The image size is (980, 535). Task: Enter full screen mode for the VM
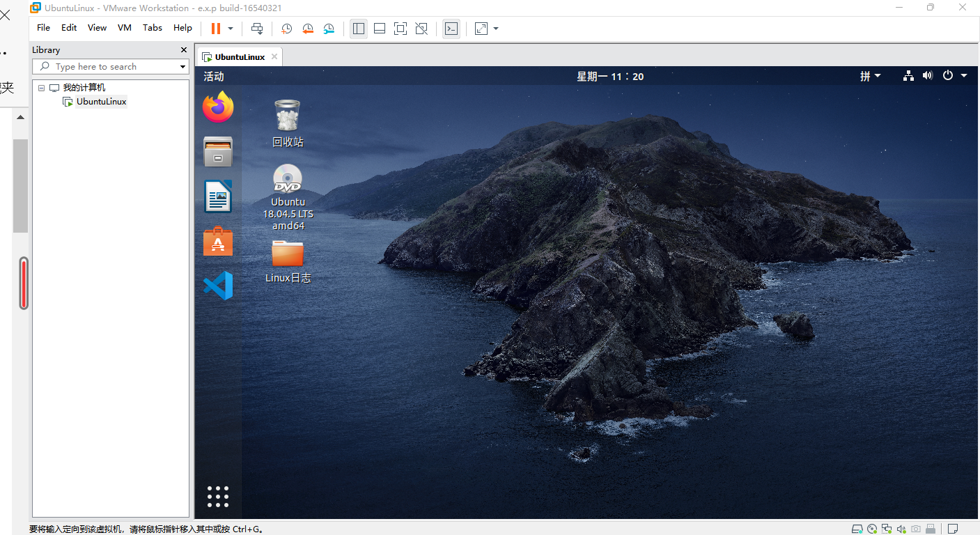[400, 29]
